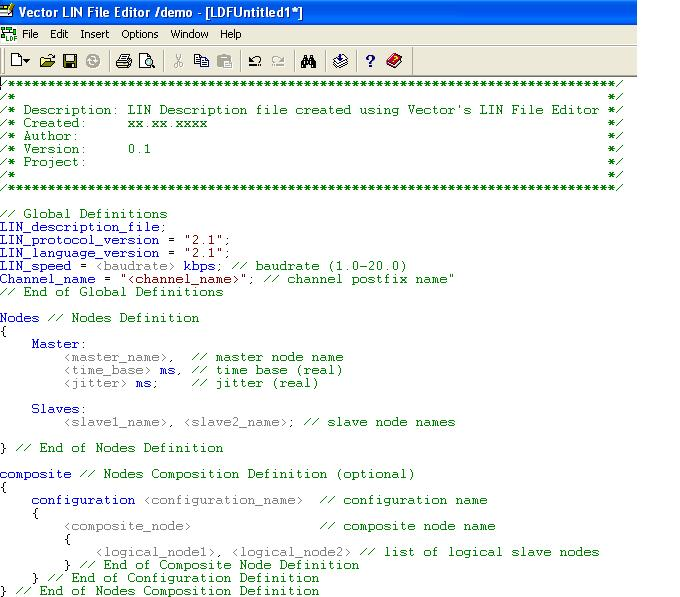The height and width of the screenshot is (597, 680).
Task: Click the Copy toolbar icon
Action: (202, 61)
